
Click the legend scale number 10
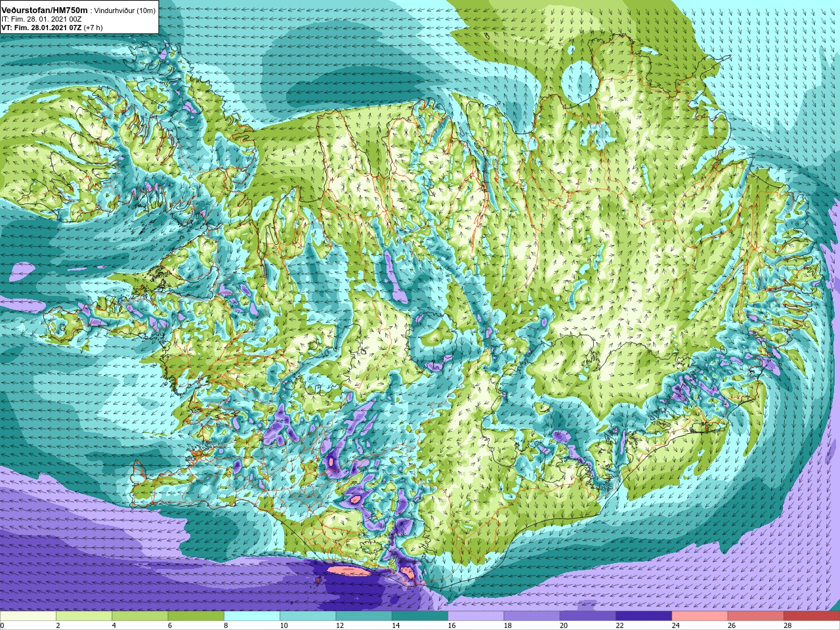[284, 625]
